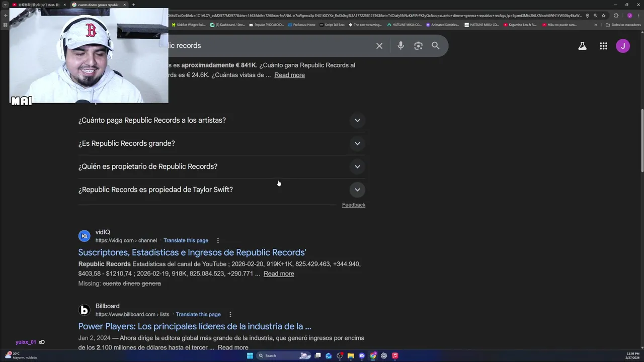Click the 'https://www.billboard.com › lists' breadcrumb
Image resolution: width=644 pixels, height=362 pixels.
[132, 314]
